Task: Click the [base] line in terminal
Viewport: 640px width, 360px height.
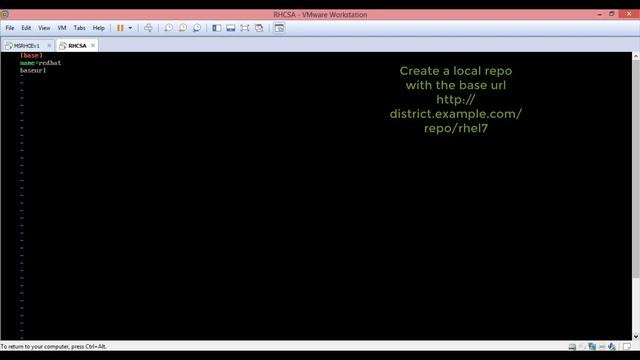Action: (31, 55)
